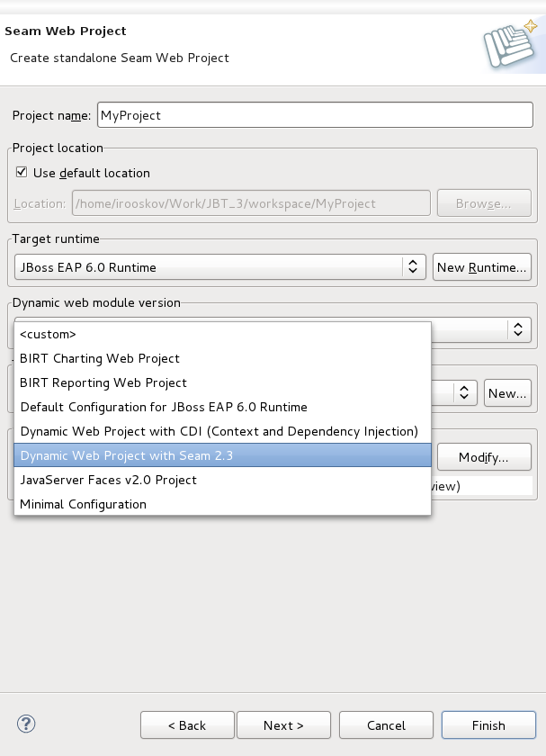
Task: Toggle the "Use default location" checkbox
Action: [21, 173]
